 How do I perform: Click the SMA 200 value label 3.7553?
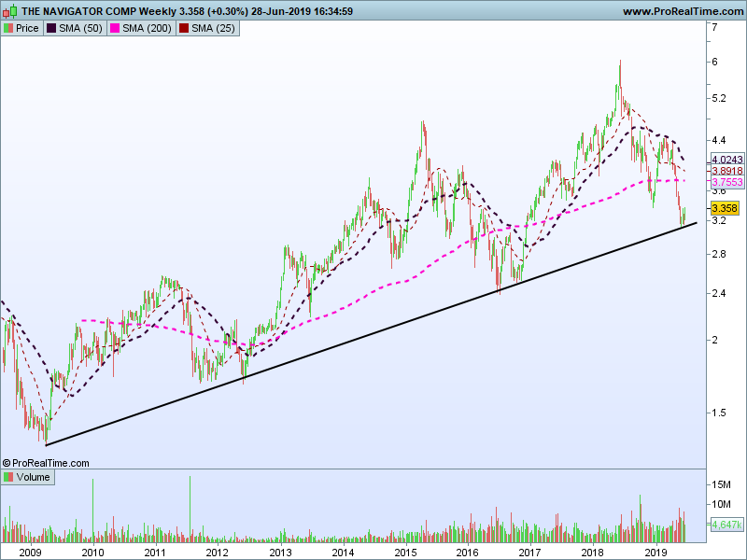click(x=727, y=182)
